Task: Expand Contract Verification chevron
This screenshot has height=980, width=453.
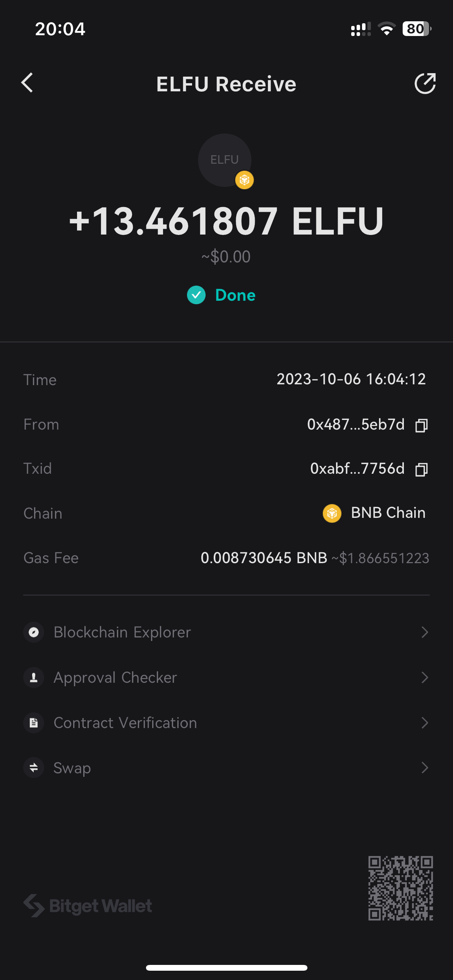Action: pyautogui.click(x=425, y=723)
